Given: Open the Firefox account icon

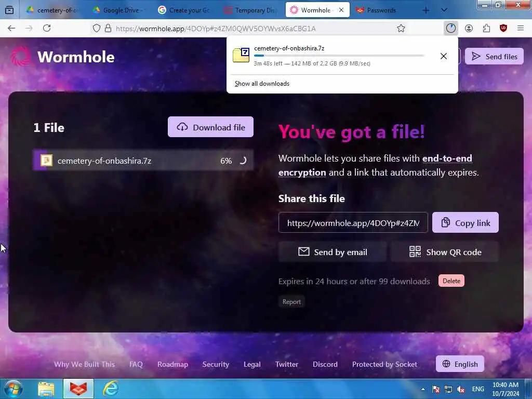Looking at the screenshot, I should [x=469, y=28].
